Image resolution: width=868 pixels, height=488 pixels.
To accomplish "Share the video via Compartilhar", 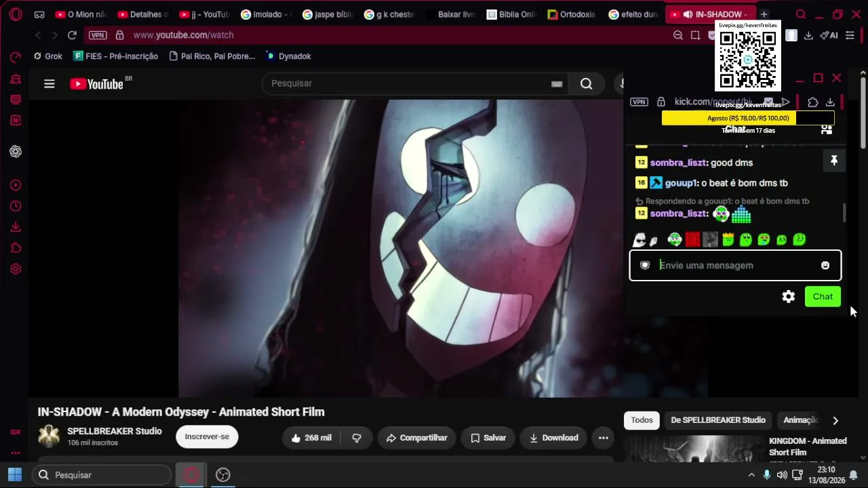I will click(416, 438).
